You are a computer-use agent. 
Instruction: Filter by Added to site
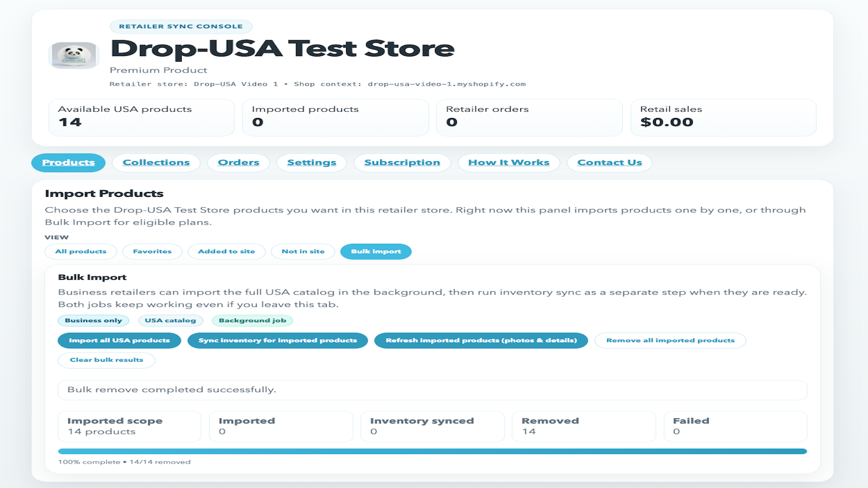coord(227,252)
